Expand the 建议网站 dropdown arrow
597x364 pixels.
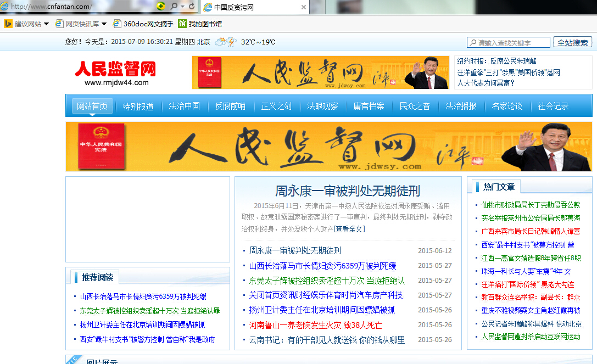pos(46,24)
